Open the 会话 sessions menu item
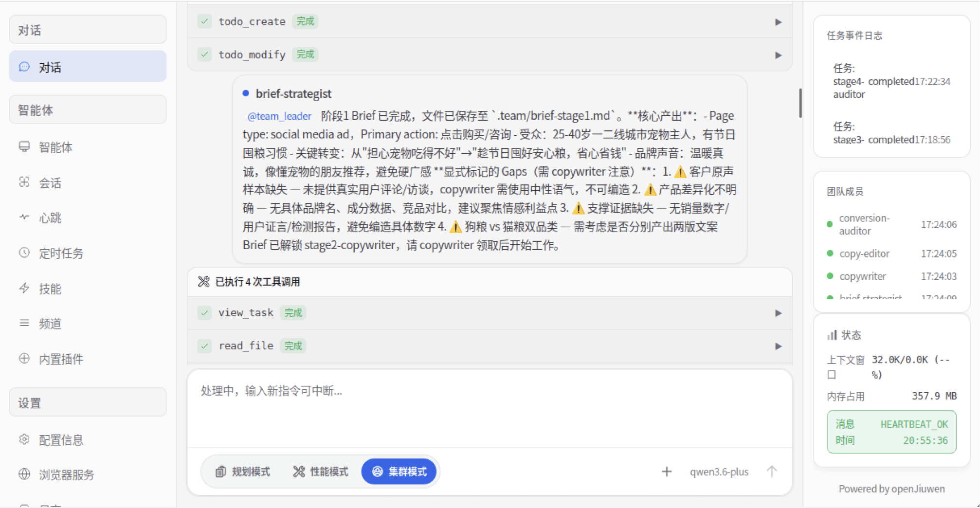 (88, 182)
